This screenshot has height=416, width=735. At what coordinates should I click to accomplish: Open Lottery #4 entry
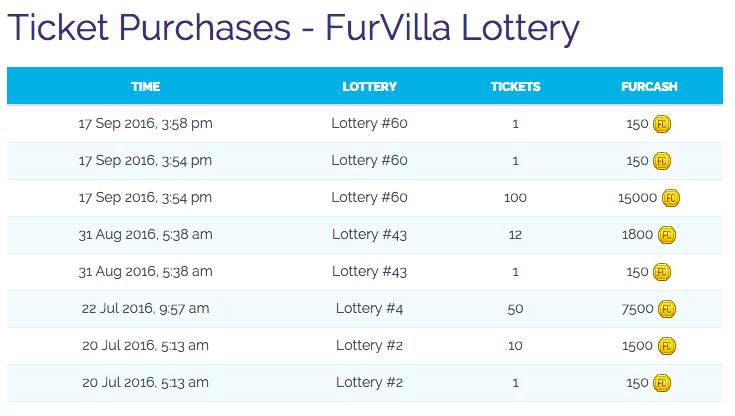point(369,309)
